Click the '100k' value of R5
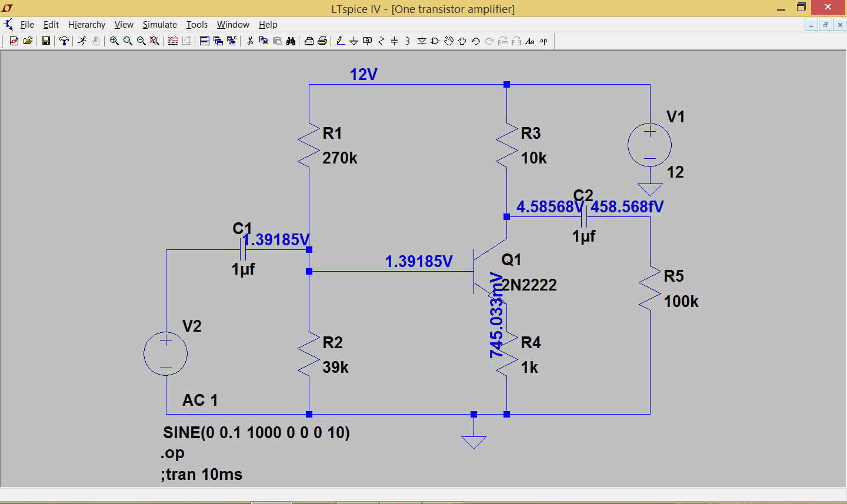Viewport: 847px width, 504px height. (681, 302)
